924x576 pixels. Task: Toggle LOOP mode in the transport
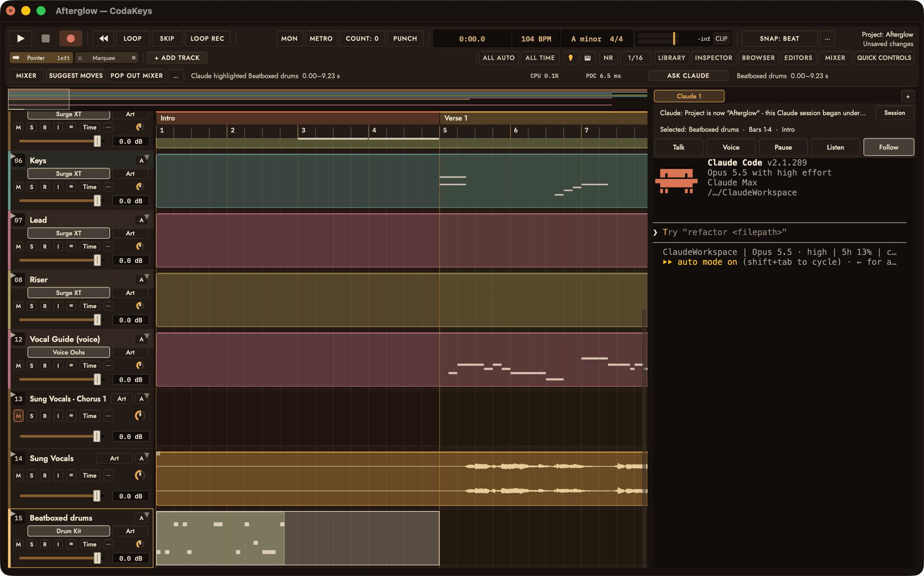132,38
